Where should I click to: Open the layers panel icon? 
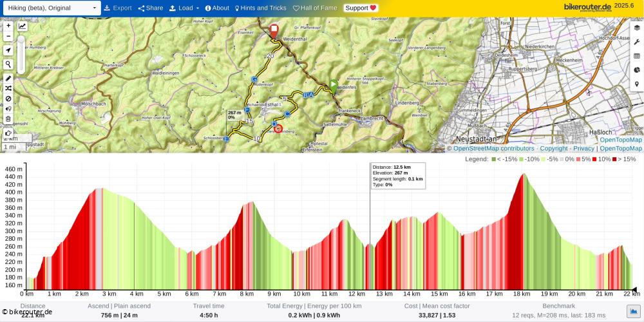(636, 28)
